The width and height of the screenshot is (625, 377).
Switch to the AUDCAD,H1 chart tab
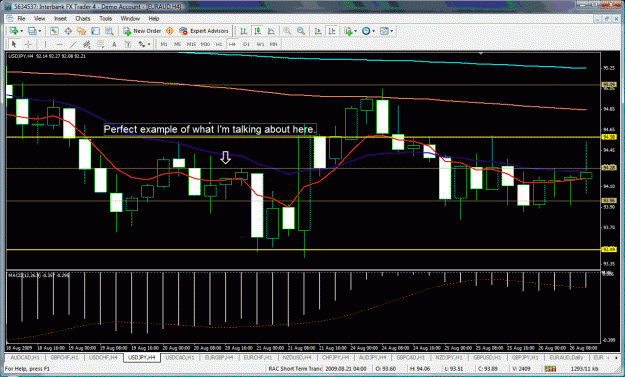click(25, 357)
